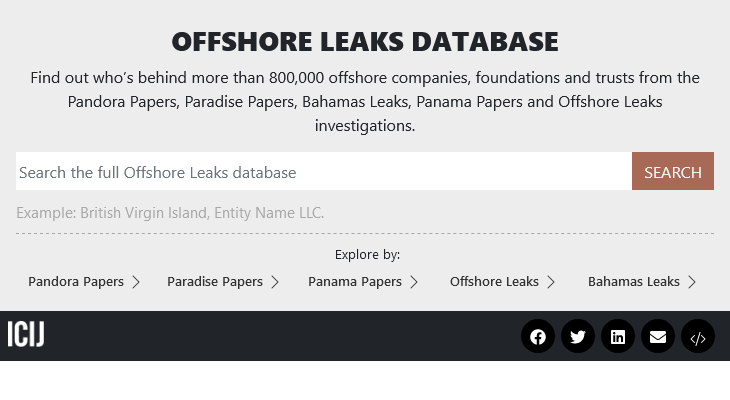Click the SEARCH button

[673, 171]
